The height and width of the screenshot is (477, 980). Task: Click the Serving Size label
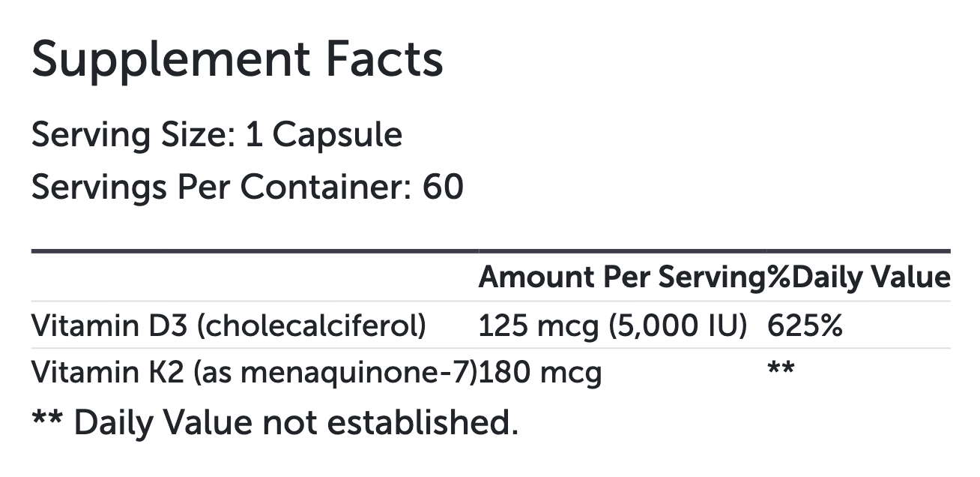point(127,135)
